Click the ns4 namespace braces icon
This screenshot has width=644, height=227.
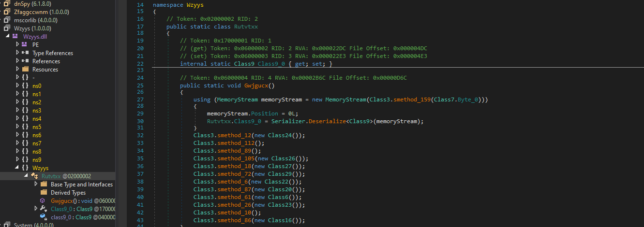click(25, 118)
